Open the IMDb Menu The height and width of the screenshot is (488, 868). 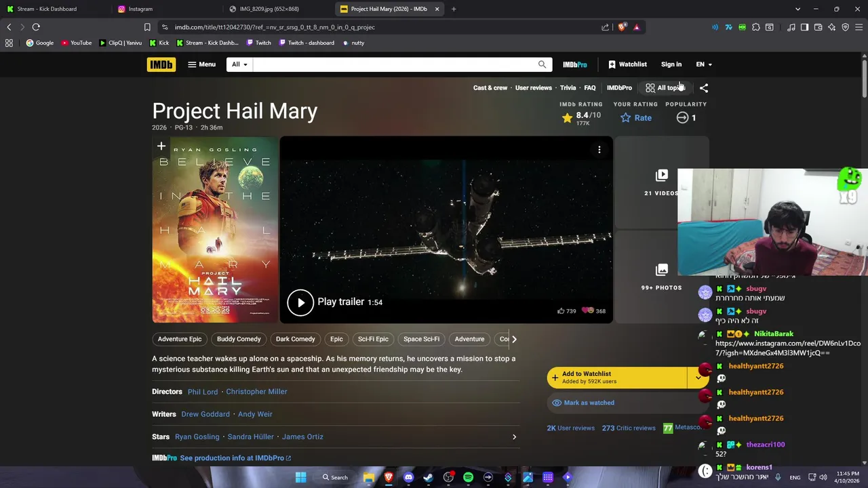click(x=201, y=64)
